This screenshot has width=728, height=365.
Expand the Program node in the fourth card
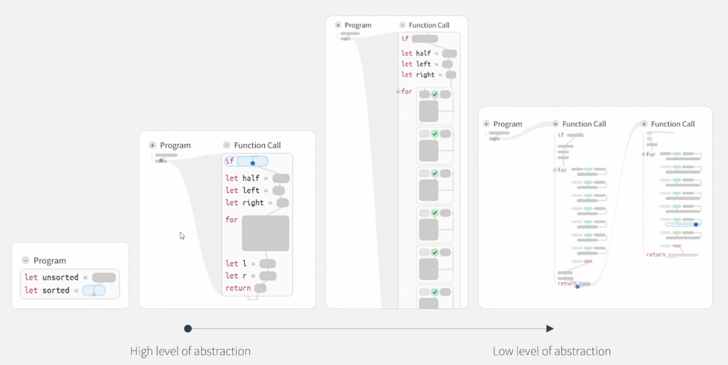486,124
